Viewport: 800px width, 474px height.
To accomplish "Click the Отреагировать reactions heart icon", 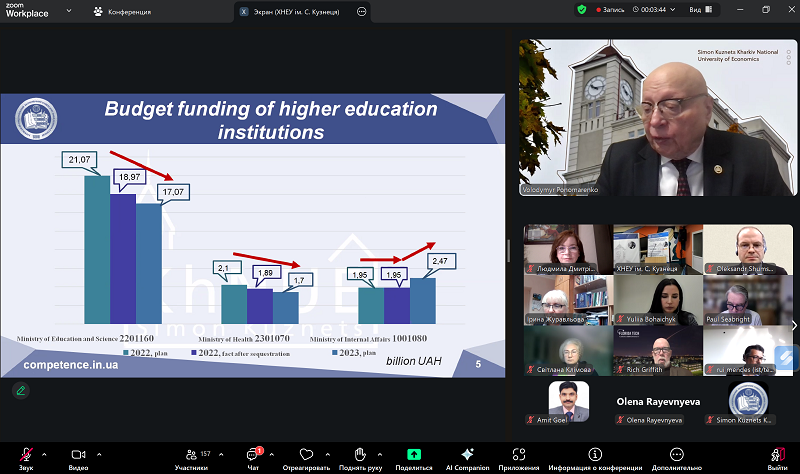I will [x=306, y=455].
